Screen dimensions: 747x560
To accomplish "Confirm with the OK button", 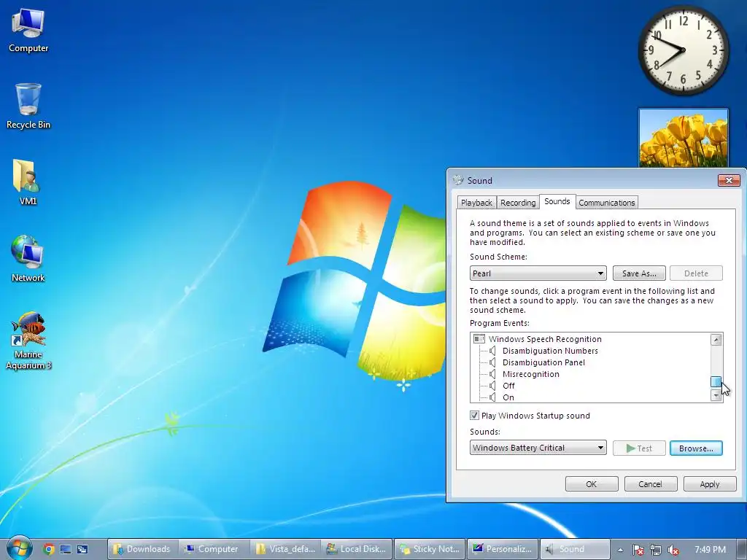I will click(x=591, y=484).
